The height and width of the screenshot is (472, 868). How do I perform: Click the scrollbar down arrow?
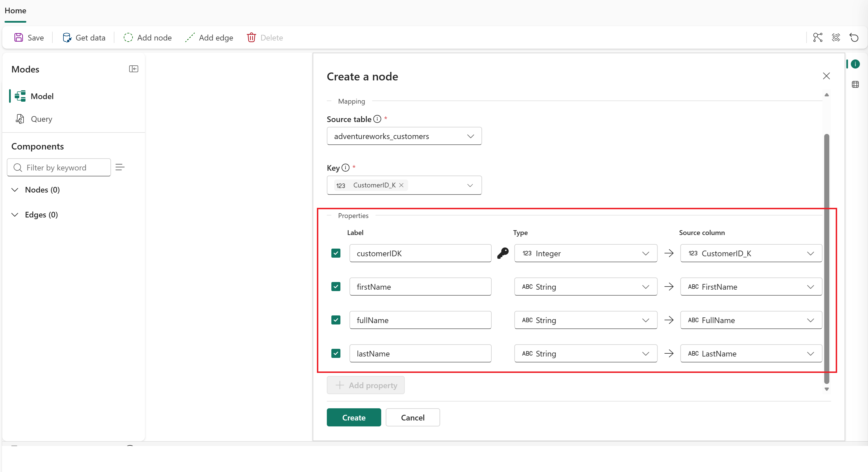pos(827,389)
